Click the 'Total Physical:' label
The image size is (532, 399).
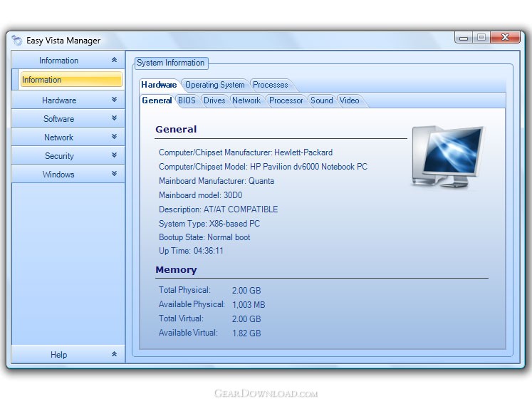(x=184, y=290)
